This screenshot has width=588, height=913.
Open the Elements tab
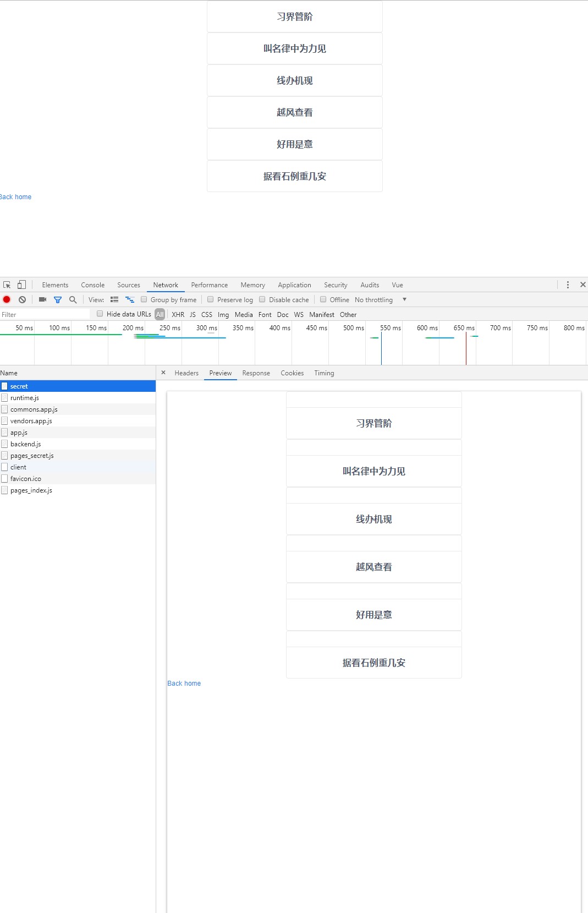point(55,285)
